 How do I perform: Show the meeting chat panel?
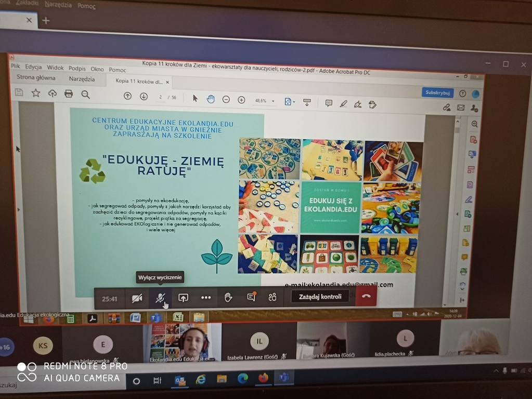tap(251, 297)
